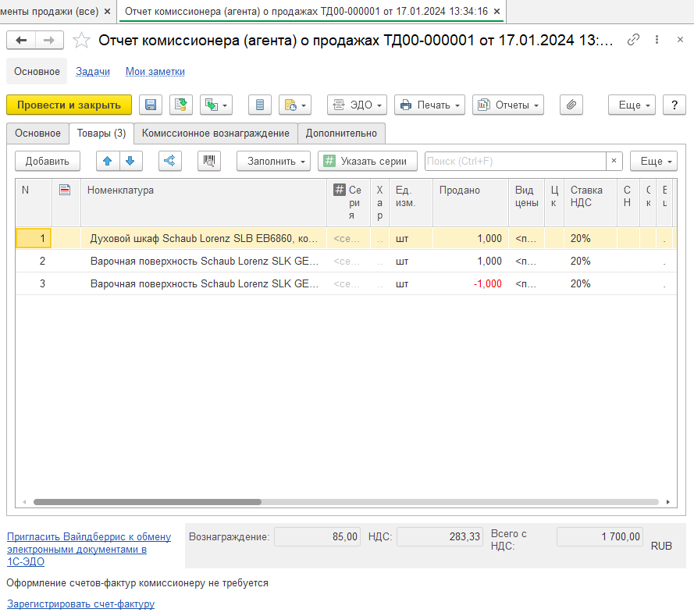Click the Вознаграждение value 85,00

point(318,537)
